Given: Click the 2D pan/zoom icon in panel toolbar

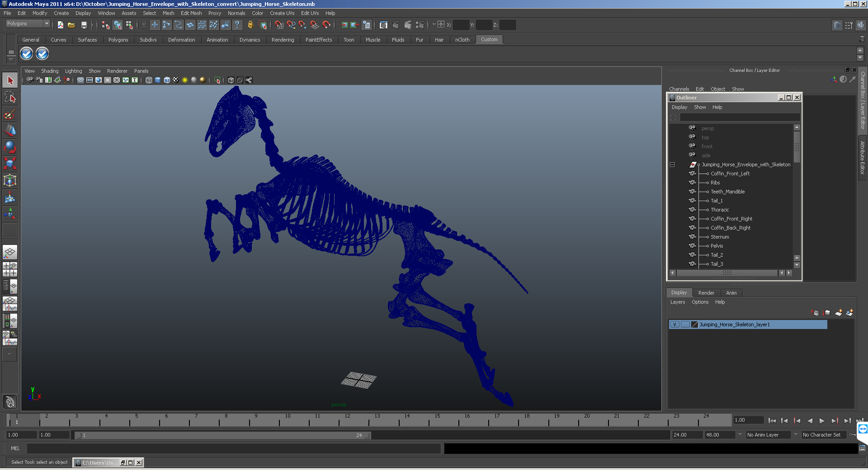Looking at the screenshot, I should point(66,80).
